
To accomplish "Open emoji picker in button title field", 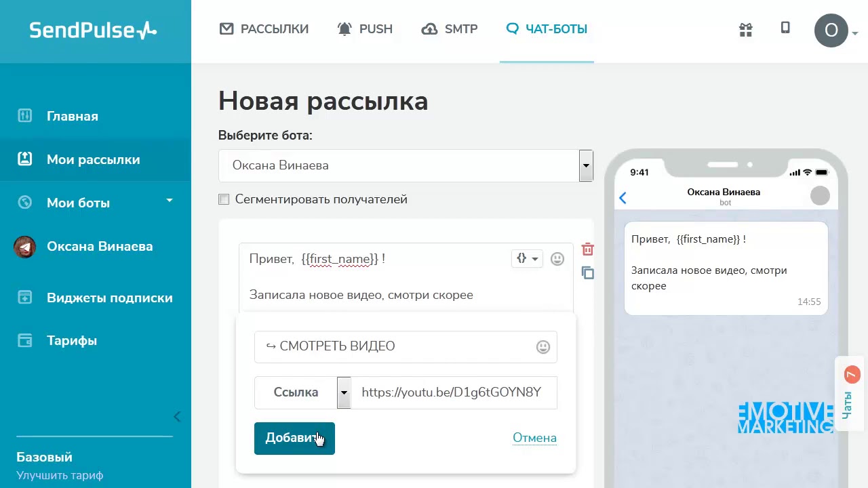I will click(543, 347).
